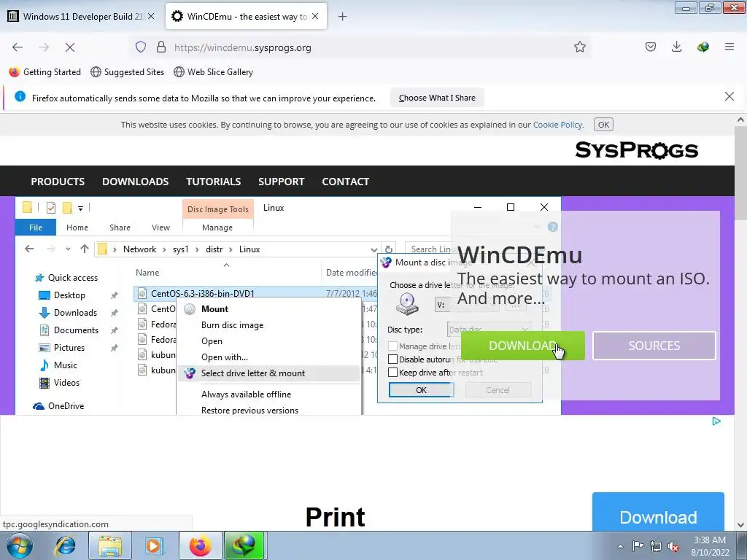Viewport: 747px width, 560px height.
Task: Open Windows Media Player taskbar icon
Action: (154, 545)
